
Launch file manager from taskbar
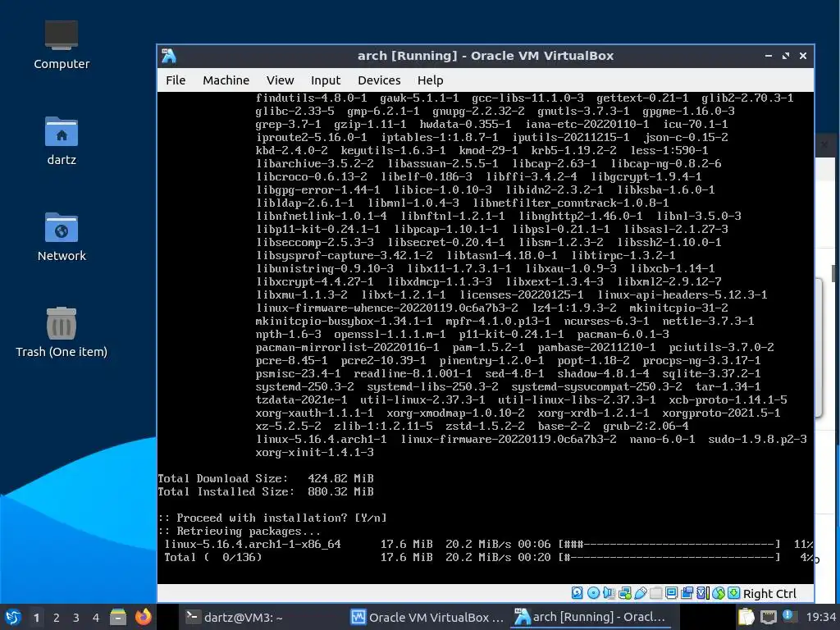pos(118,617)
